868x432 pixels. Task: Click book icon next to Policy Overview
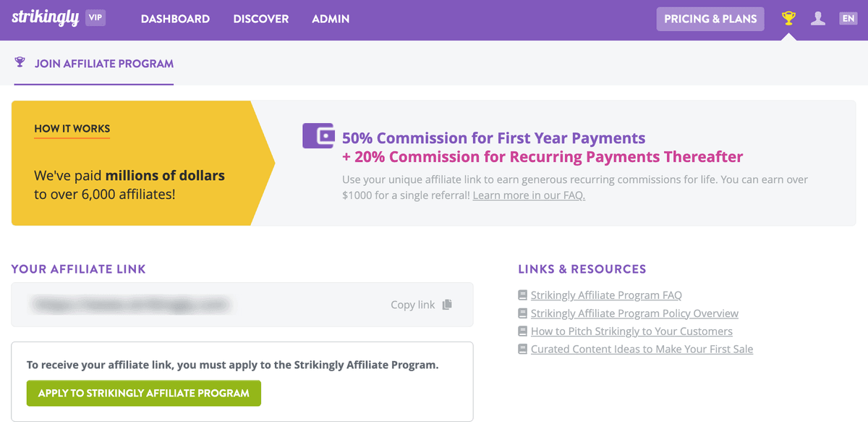(522, 313)
